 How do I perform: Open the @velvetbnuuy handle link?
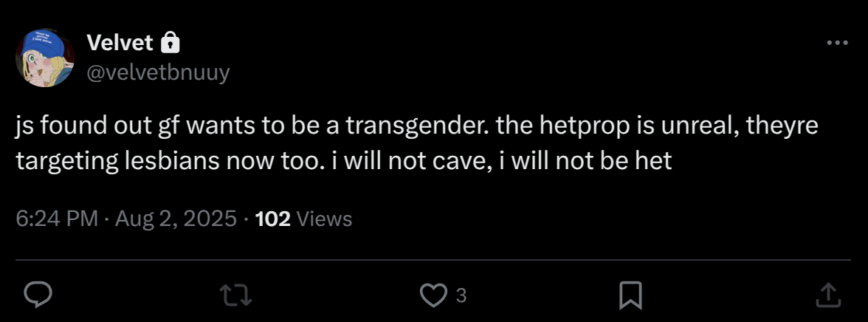pos(158,72)
